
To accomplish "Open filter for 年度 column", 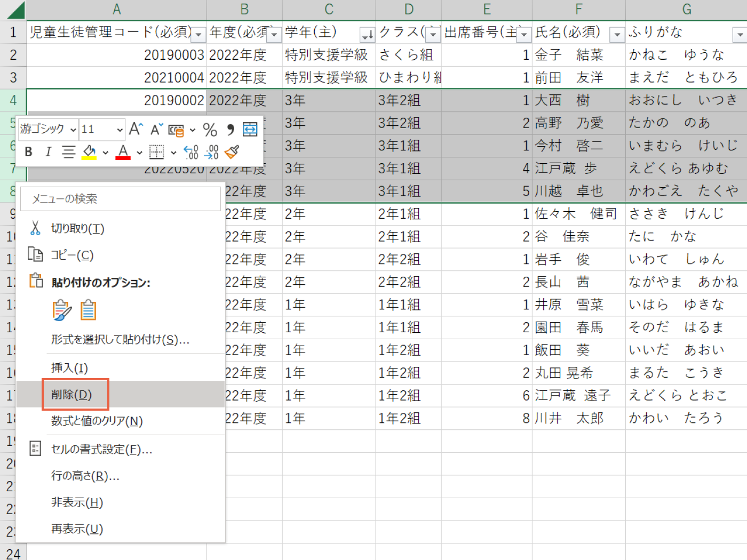I will click(274, 35).
